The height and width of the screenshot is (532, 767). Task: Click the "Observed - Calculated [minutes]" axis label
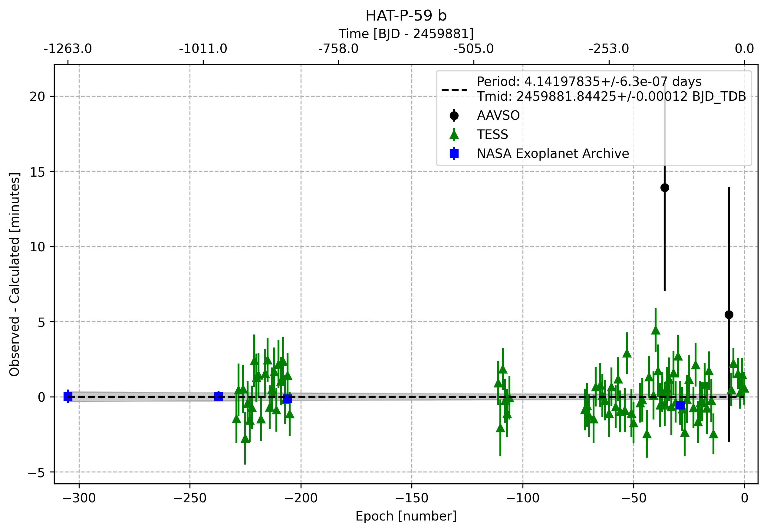tap(15, 274)
